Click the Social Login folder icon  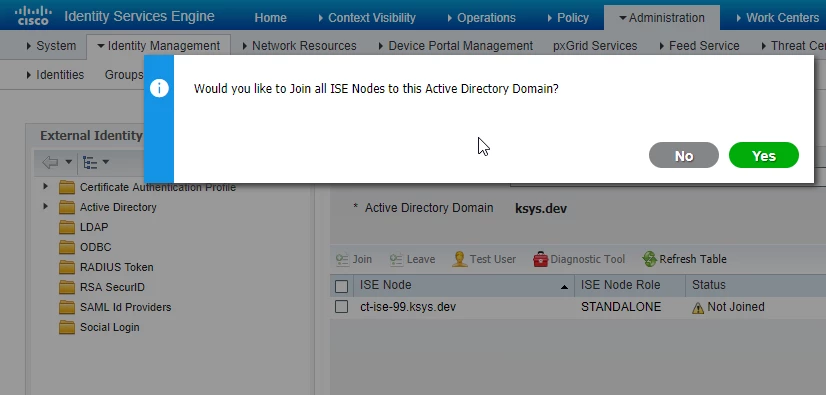pyautogui.click(x=67, y=328)
